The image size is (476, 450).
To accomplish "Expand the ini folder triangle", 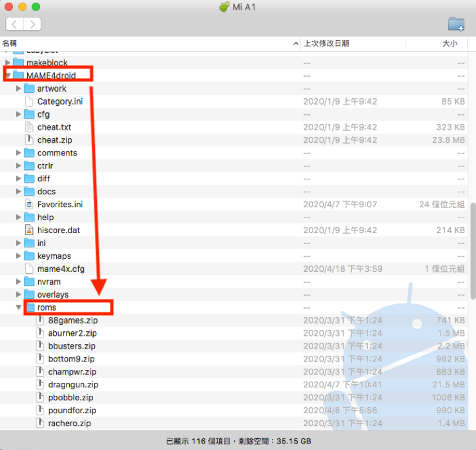I will click(19, 243).
